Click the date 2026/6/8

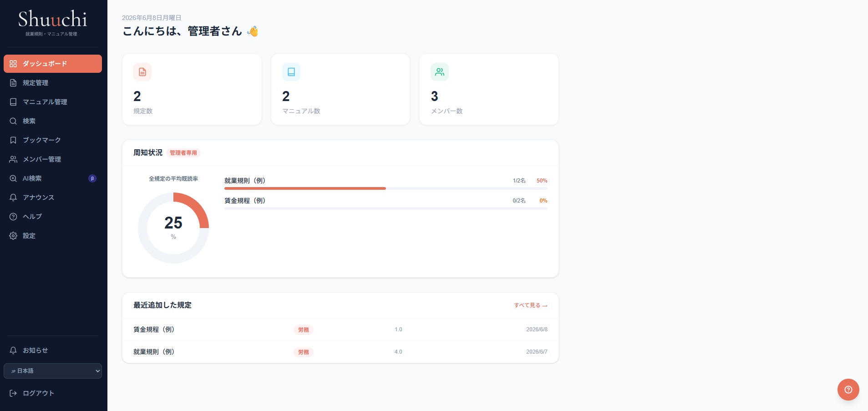point(537,330)
